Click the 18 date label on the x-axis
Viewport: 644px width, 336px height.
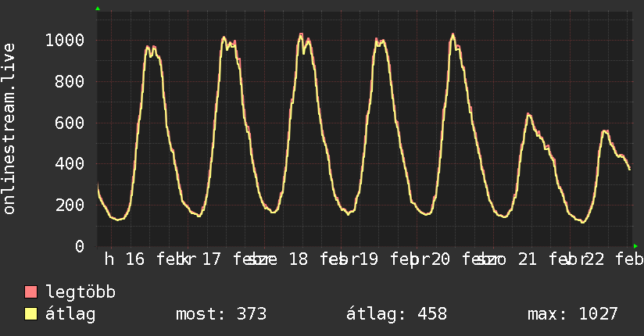tap(298, 259)
